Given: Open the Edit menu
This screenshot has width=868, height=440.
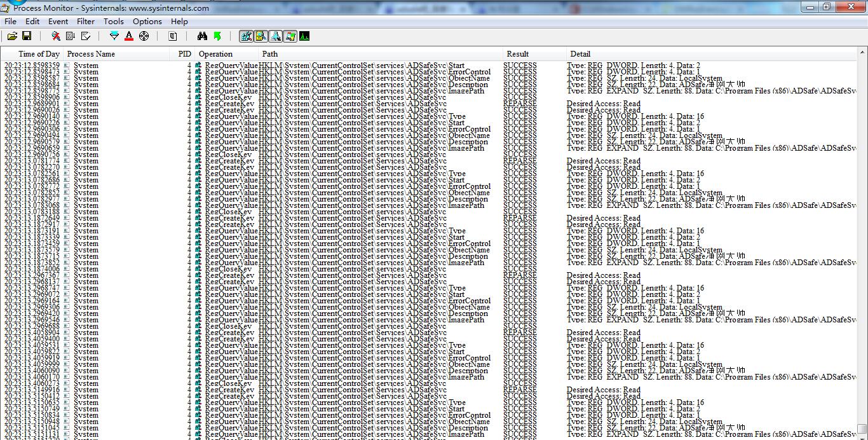Looking at the screenshot, I should 32,21.
